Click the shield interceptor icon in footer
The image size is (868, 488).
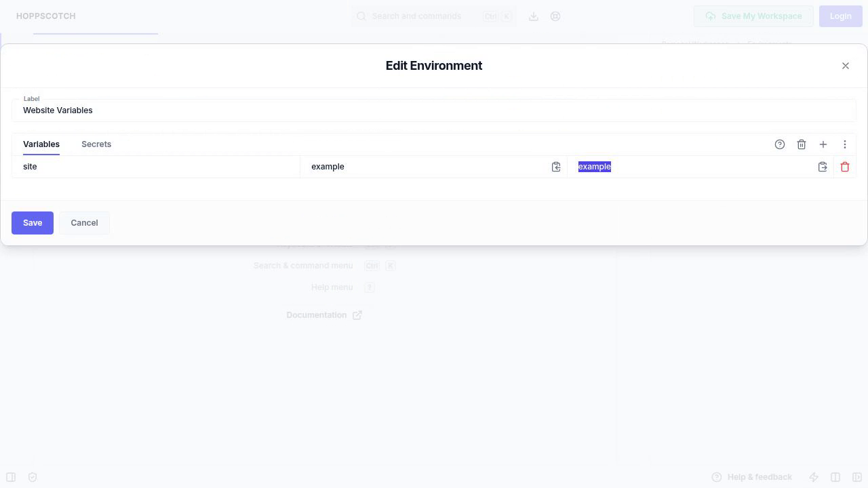33,477
